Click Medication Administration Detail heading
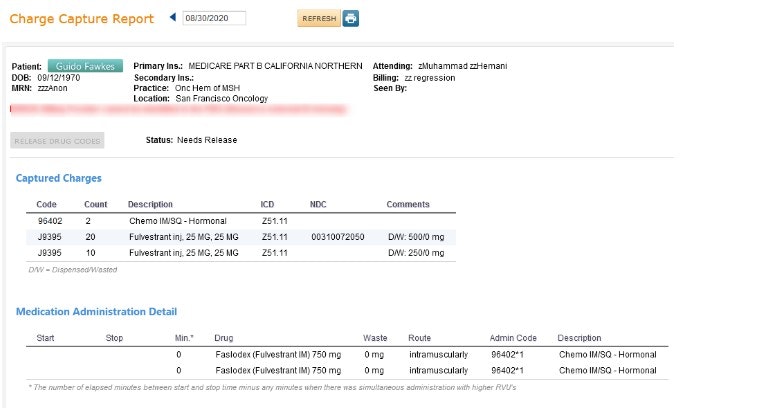The image size is (763, 414). tap(96, 312)
